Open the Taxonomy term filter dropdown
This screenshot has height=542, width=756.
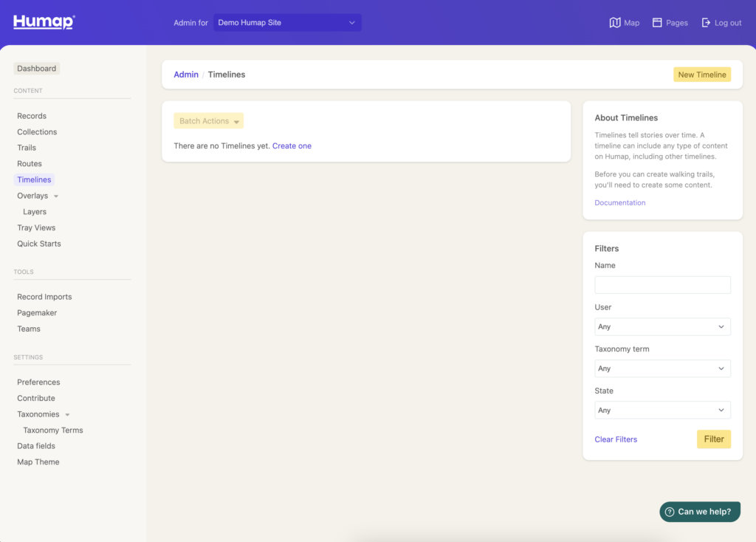coord(662,368)
